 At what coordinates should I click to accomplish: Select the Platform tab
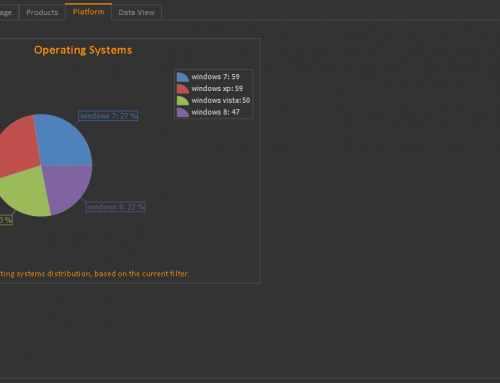[88, 12]
